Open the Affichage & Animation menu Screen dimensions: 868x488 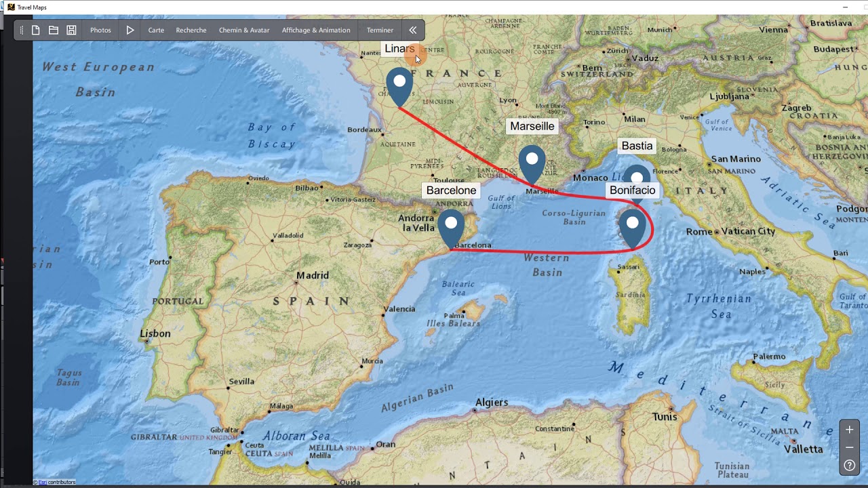[316, 30]
